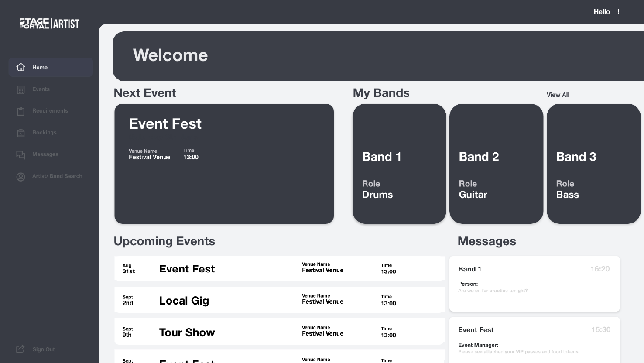Click the Sign Out arrow icon

pos(21,349)
